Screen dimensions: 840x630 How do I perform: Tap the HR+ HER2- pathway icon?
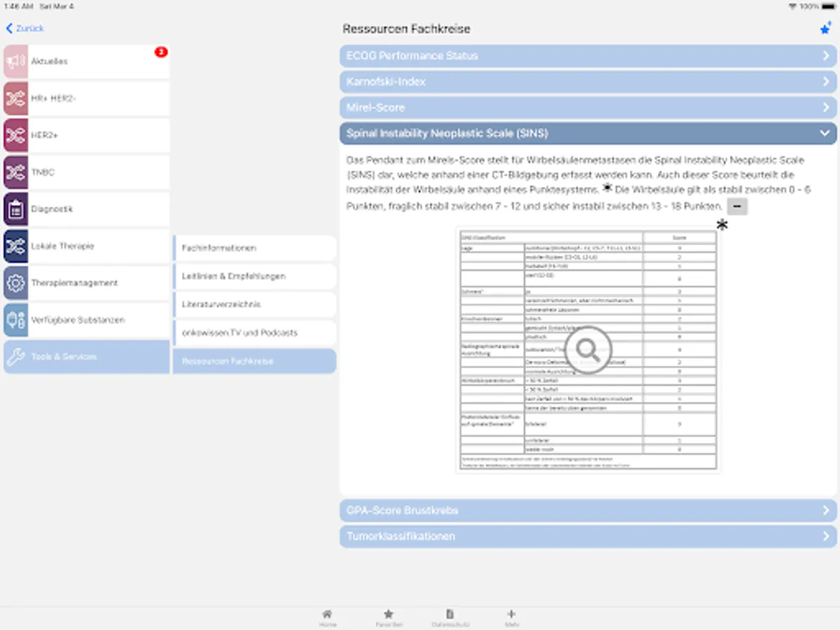pos(15,99)
